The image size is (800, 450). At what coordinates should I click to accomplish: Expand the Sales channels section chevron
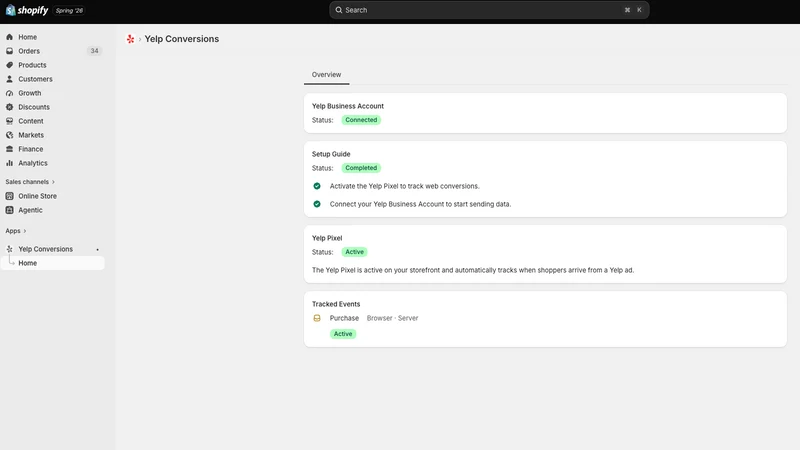53,182
